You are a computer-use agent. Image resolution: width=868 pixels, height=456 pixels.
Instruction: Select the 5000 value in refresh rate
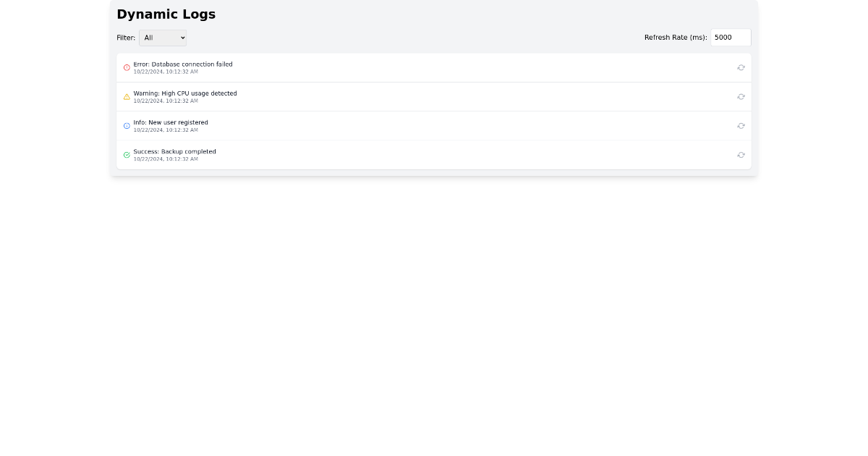(731, 37)
